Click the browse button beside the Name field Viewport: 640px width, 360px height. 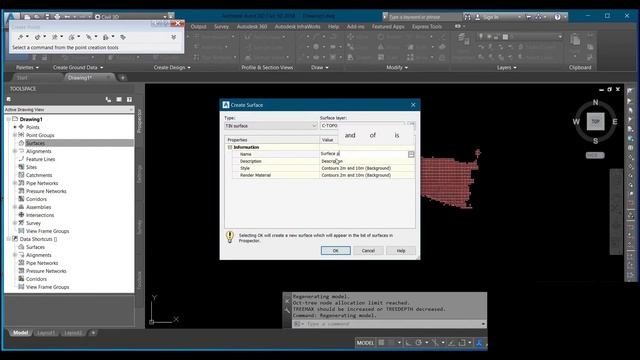(411, 154)
